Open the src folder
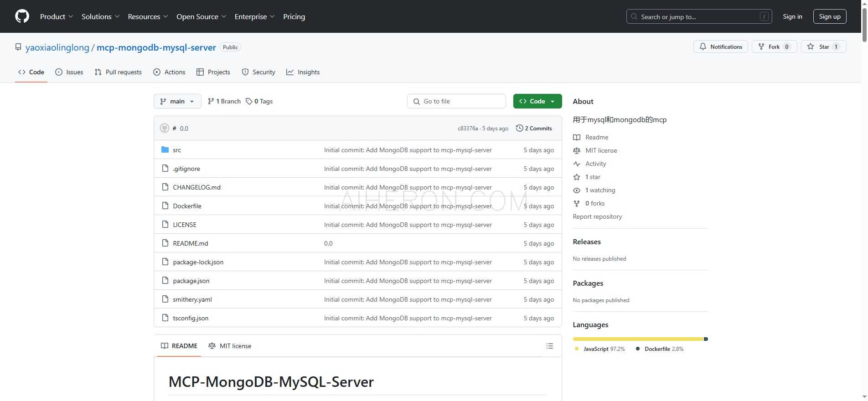The width and height of the screenshot is (868, 401). click(177, 150)
